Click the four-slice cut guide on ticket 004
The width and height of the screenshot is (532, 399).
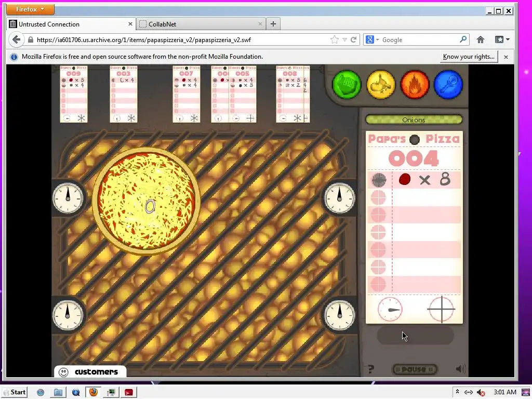[441, 310]
